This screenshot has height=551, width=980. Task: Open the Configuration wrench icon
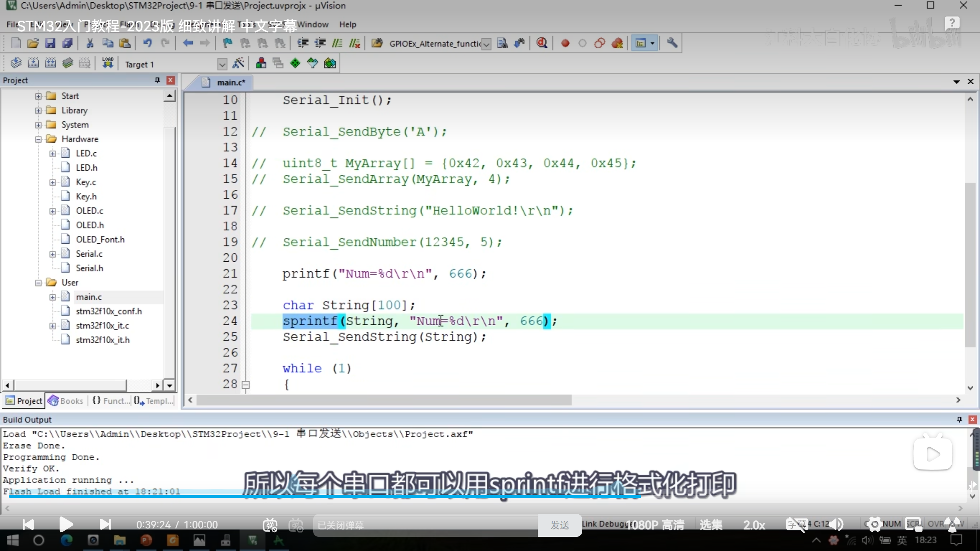click(x=672, y=43)
